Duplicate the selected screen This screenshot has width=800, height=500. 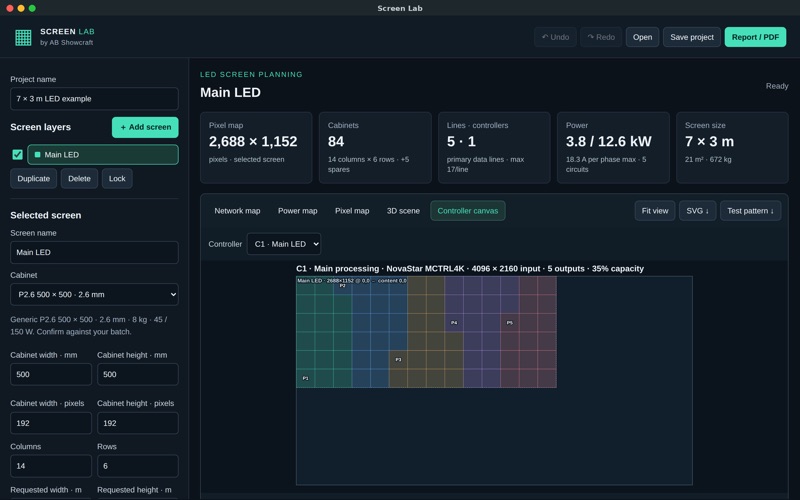(34, 179)
